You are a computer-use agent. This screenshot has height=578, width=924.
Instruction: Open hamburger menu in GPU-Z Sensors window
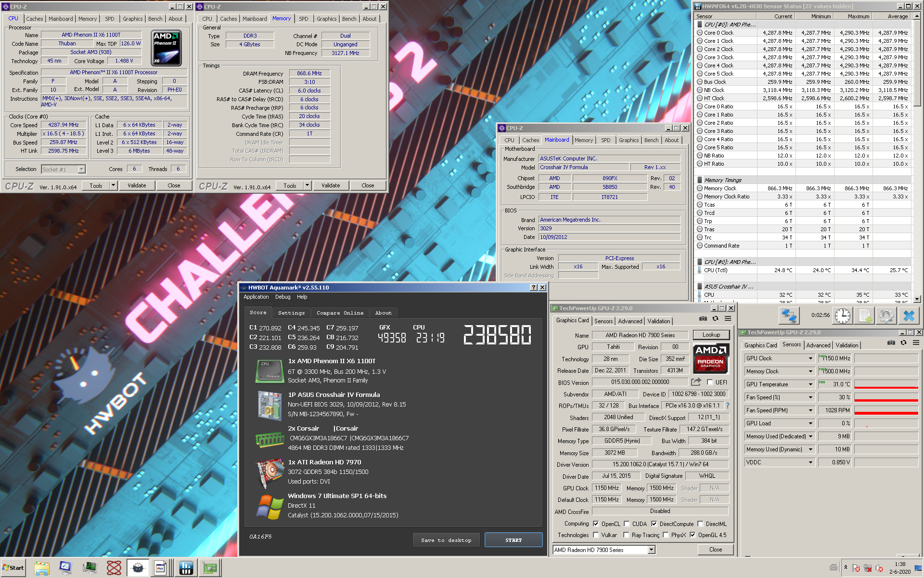tap(916, 342)
